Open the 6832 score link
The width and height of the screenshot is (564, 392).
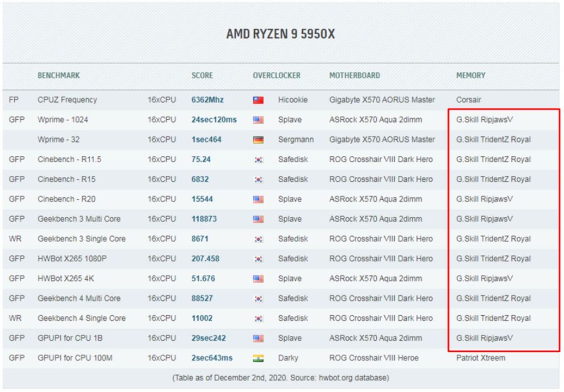[200, 179]
